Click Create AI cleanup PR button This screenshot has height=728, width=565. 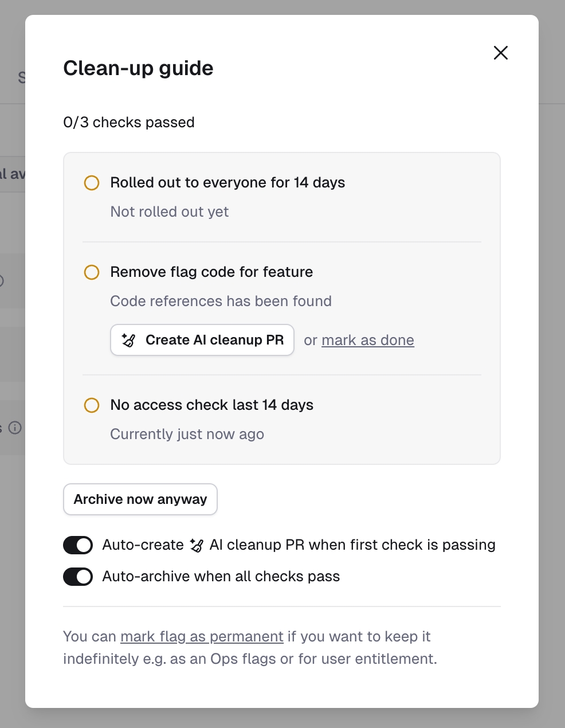[202, 340]
